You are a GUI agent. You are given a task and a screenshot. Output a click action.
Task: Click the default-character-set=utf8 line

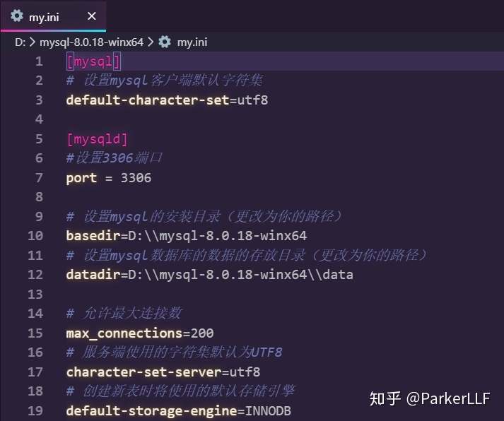[167, 100]
